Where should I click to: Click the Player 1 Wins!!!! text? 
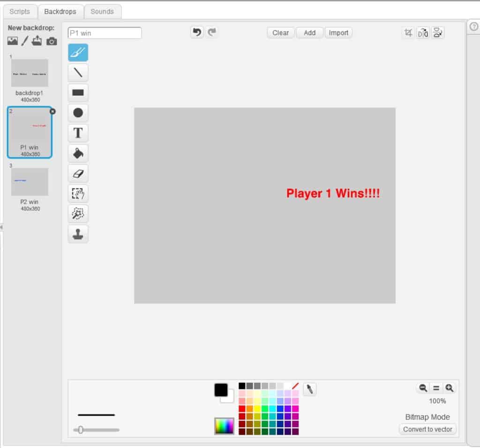333,193
